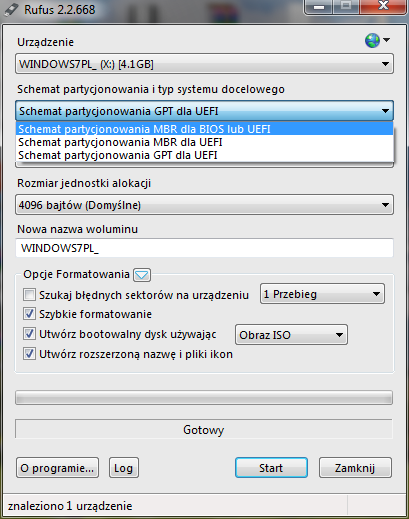409x519 pixels.
Task: Click the Start button
Action: [271, 468]
